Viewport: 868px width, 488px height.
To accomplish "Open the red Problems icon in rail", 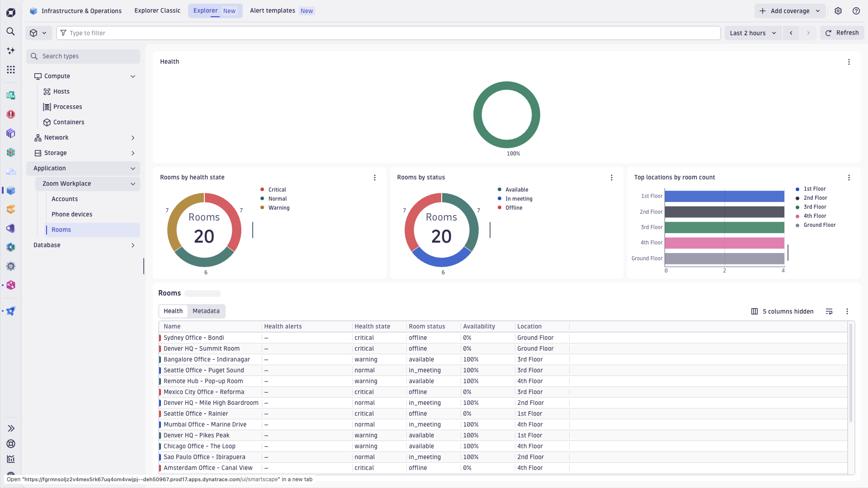I will pyautogui.click(x=11, y=114).
